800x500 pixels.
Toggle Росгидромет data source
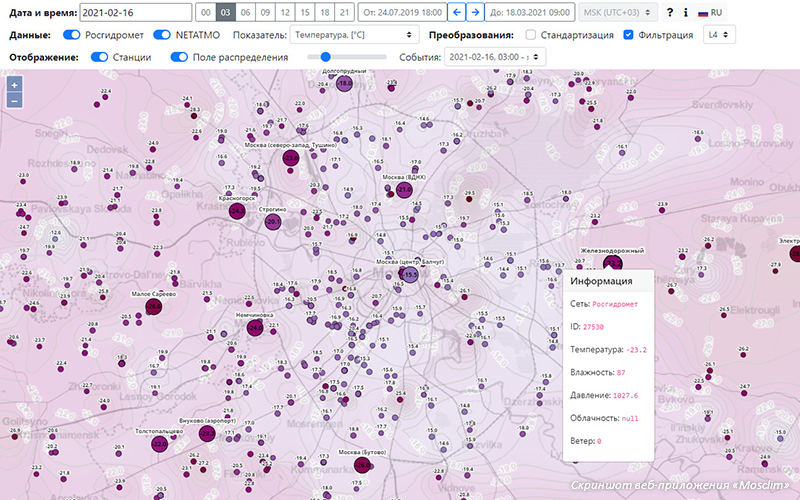71,35
